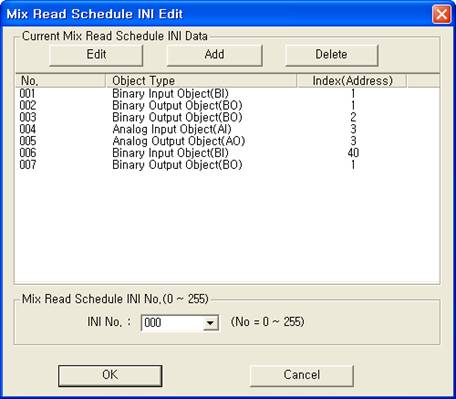Image resolution: width=456 pixels, height=399 pixels.
Task: Sort by Object Type column header
Action: [x=201, y=81]
